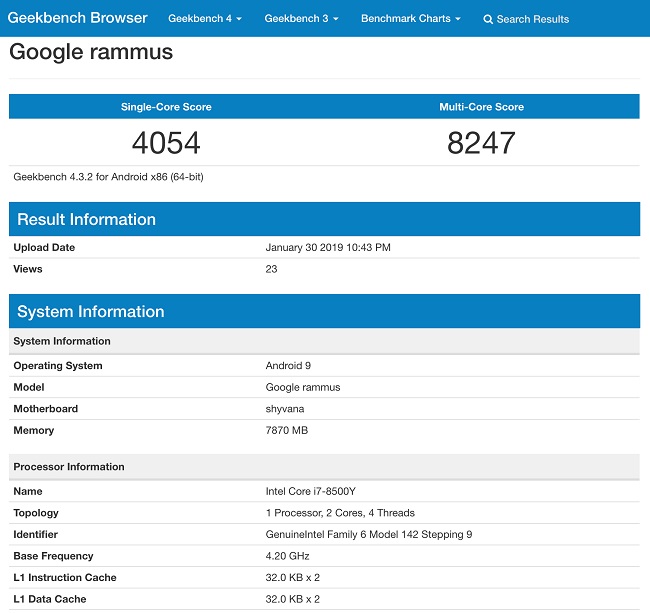This screenshot has height=613, width=650.
Task: Select the Single-Core Score column header
Action: pyautogui.click(x=166, y=107)
